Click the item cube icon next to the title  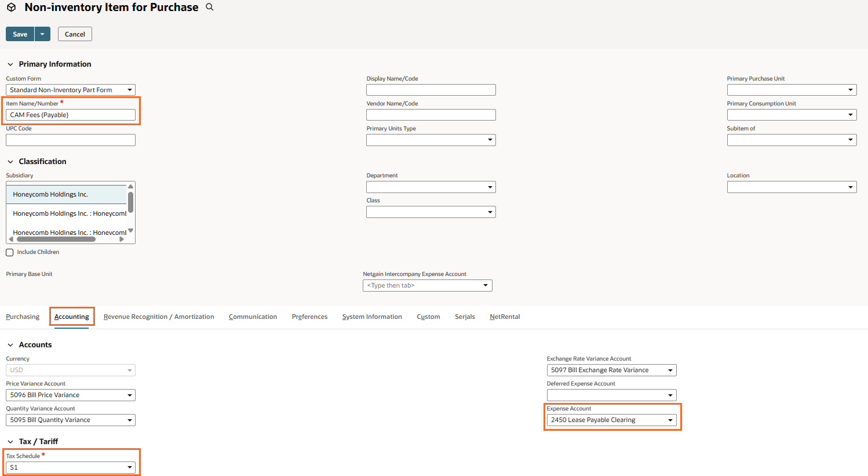tap(11, 8)
